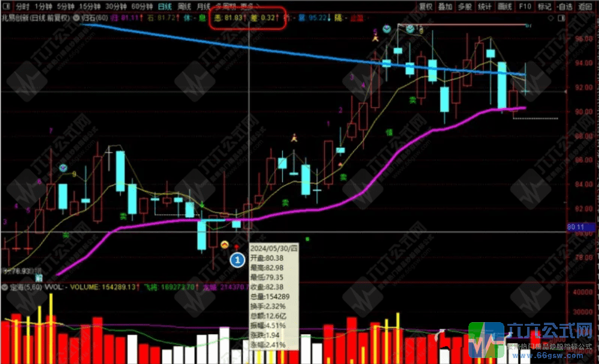Toggle 自选 watchlist for this stock

pos(564,7)
